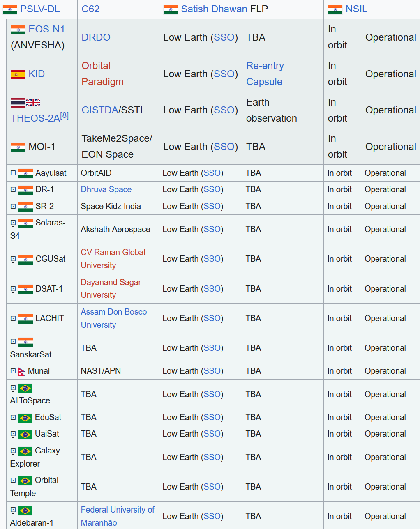Click the India flag beside EOS-N1

coord(18,30)
